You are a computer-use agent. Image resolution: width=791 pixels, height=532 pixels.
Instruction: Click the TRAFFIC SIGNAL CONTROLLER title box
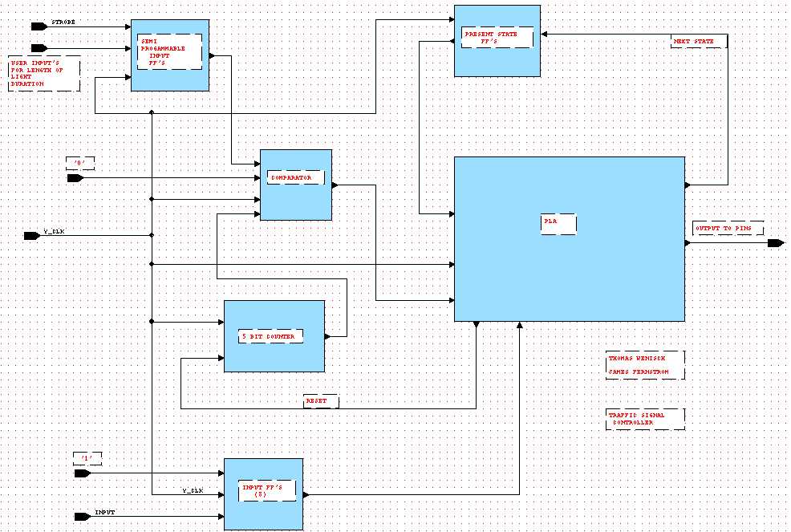645,419
